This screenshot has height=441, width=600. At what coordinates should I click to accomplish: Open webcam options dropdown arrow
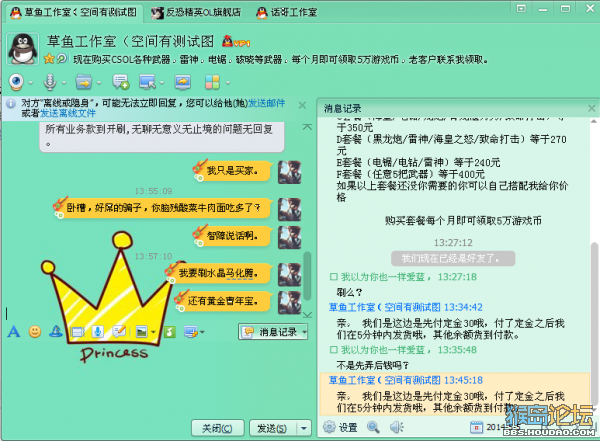[x=31, y=82]
